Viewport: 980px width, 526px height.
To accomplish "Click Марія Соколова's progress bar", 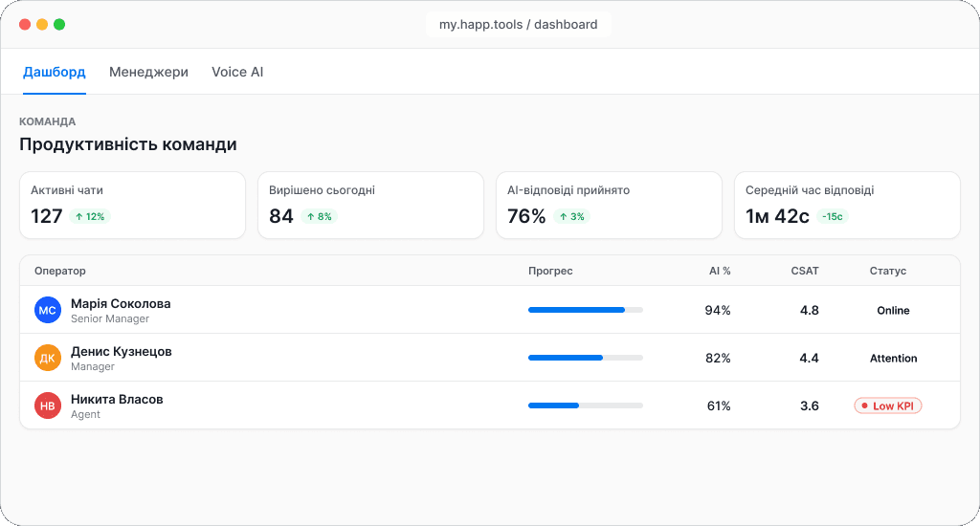I will [586, 310].
